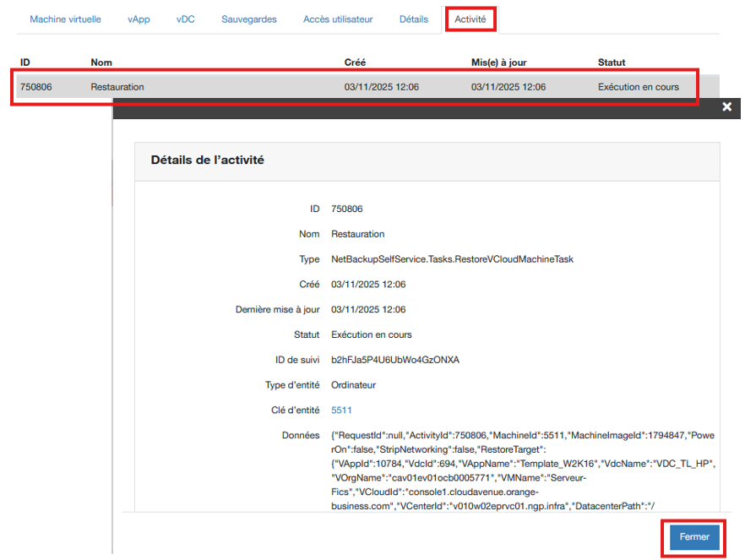This screenshot has width=745, height=560.
Task: Select the Sauvegardes tab
Action: coord(248,19)
